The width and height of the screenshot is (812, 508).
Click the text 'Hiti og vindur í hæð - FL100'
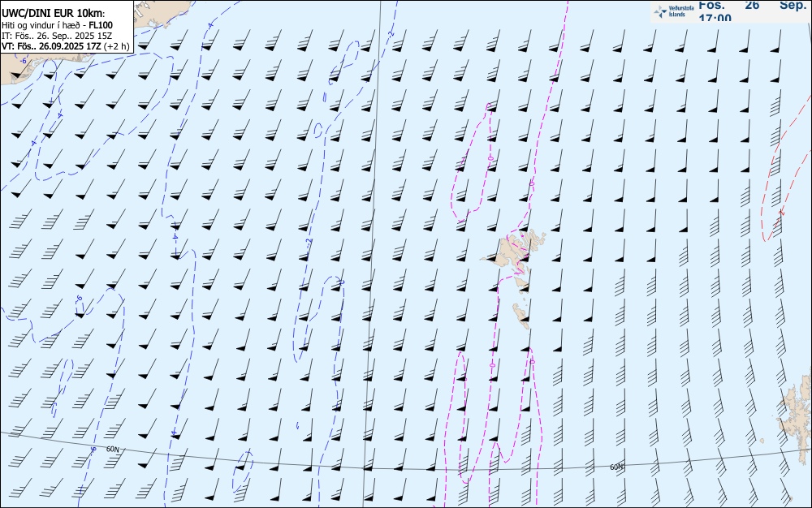click(57, 25)
